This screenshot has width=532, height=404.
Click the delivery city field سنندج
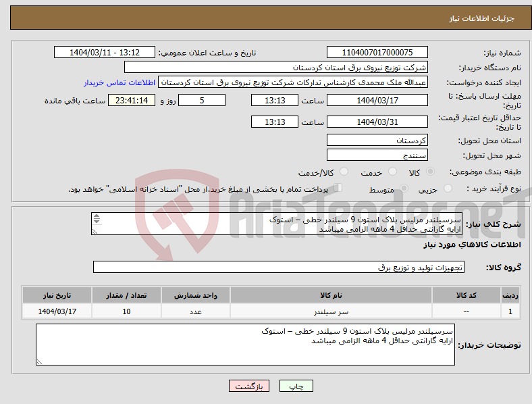377,155
